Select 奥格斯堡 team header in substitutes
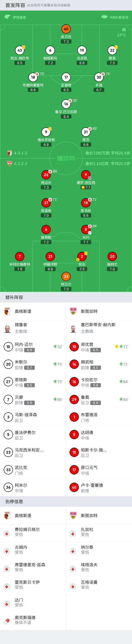This screenshot has width=132, height=644. tap(33, 311)
